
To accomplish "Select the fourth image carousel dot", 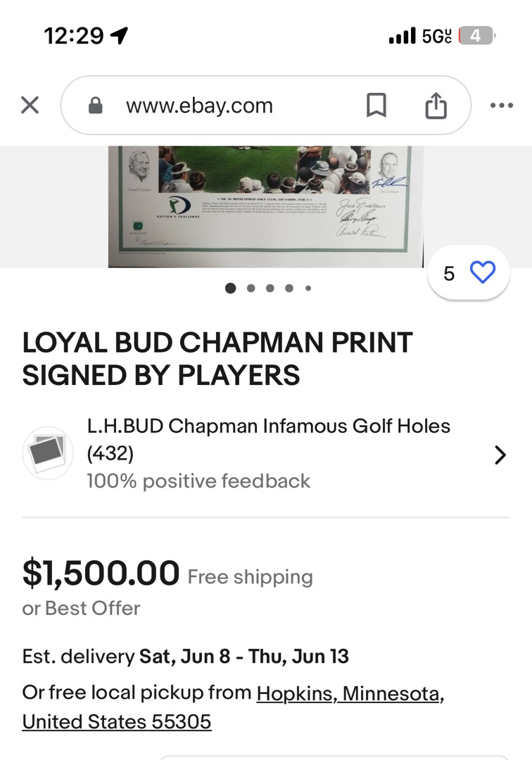I will [289, 289].
